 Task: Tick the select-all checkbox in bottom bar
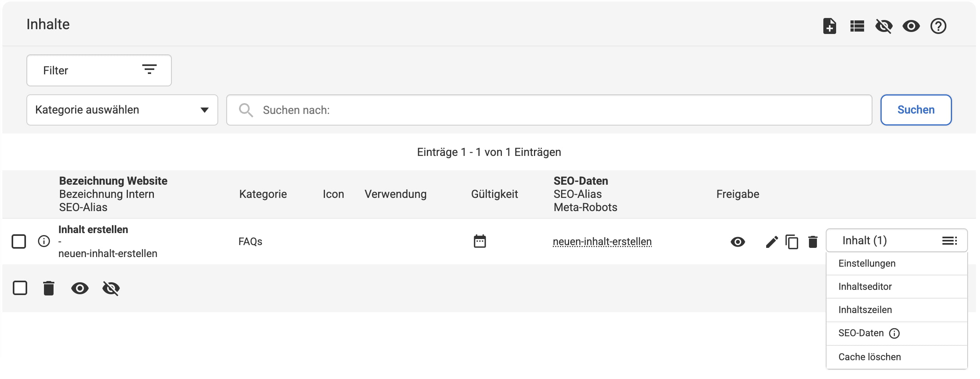(x=20, y=288)
